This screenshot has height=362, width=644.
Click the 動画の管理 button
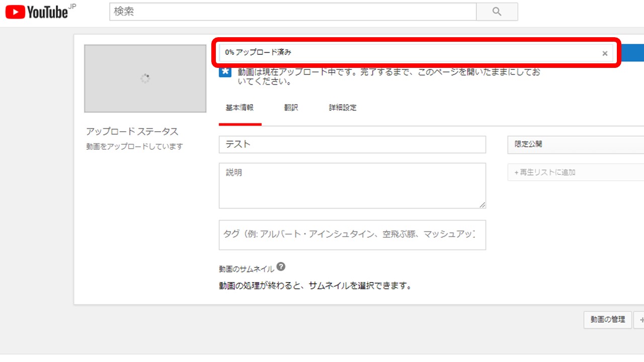pyautogui.click(x=608, y=319)
